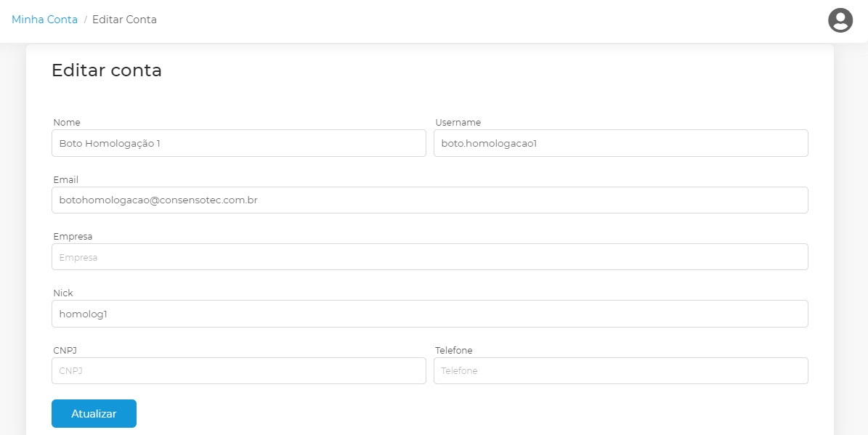The height and width of the screenshot is (435, 868).
Task: Focus the empty CNPJ input field
Action: [238, 370]
